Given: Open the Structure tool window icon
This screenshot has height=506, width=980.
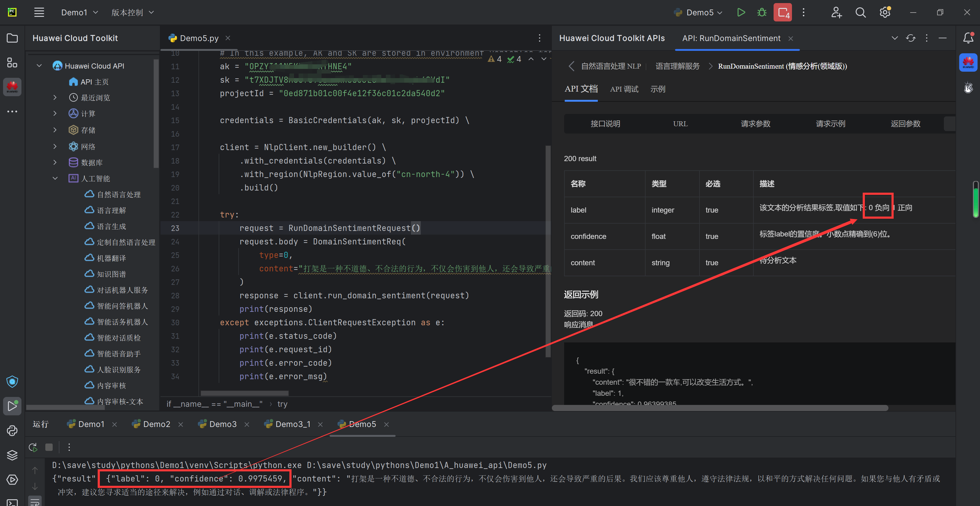Looking at the screenshot, I should (12, 62).
